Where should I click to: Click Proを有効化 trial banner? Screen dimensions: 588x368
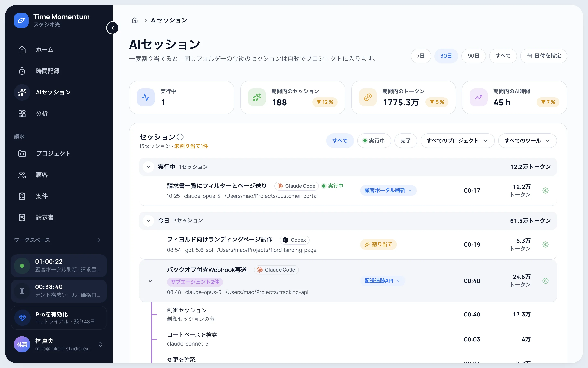click(59, 318)
